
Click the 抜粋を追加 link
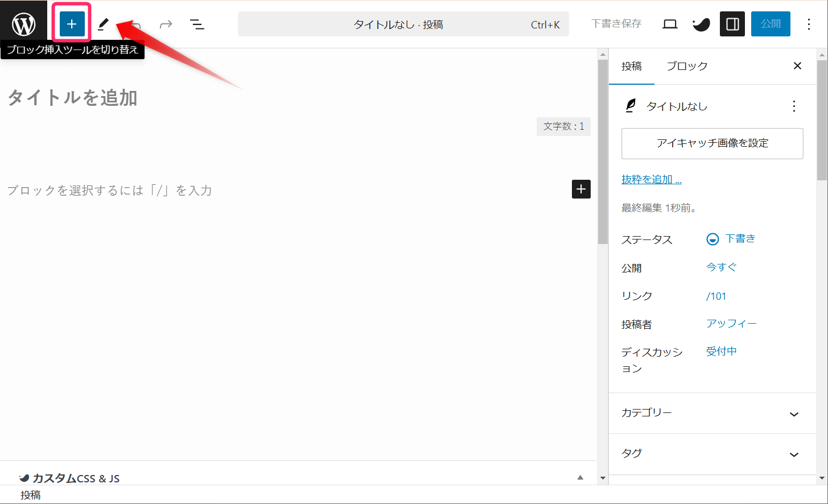pos(651,180)
